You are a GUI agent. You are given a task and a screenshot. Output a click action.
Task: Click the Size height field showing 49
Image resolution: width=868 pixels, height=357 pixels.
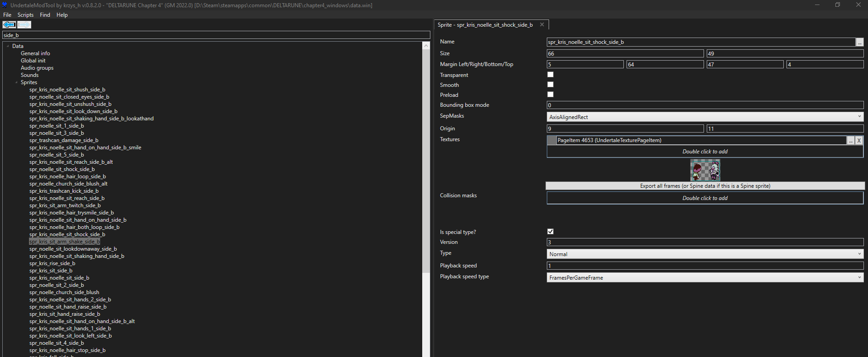click(785, 53)
